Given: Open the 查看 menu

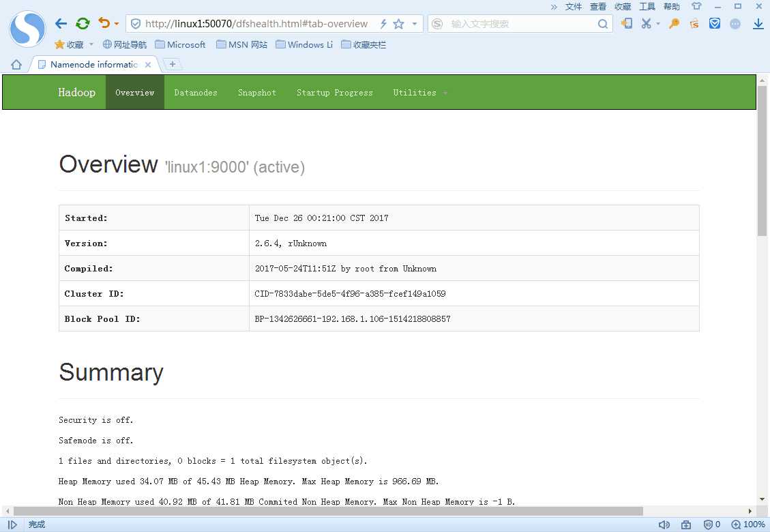Looking at the screenshot, I should (x=597, y=6).
